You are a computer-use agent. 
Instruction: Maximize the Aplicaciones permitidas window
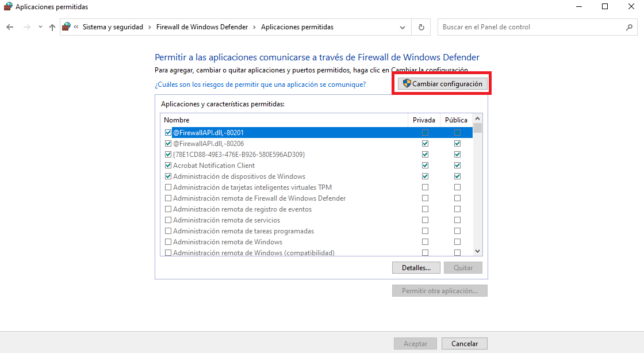coord(605,6)
